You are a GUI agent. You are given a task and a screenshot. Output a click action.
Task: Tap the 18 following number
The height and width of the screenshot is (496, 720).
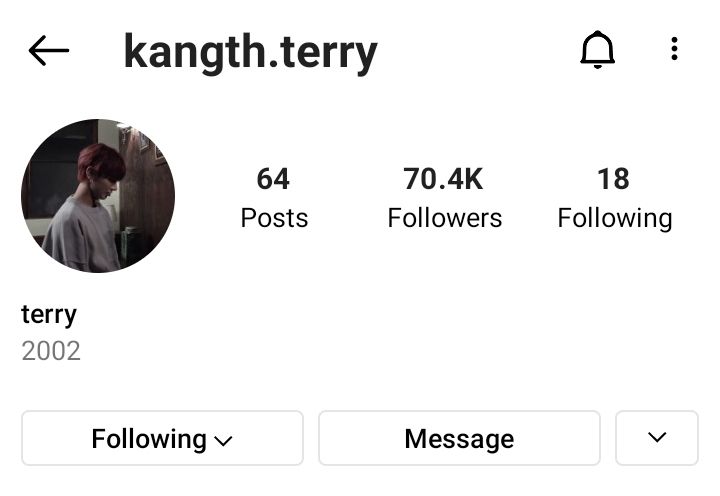pyautogui.click(x=613, y=179)
